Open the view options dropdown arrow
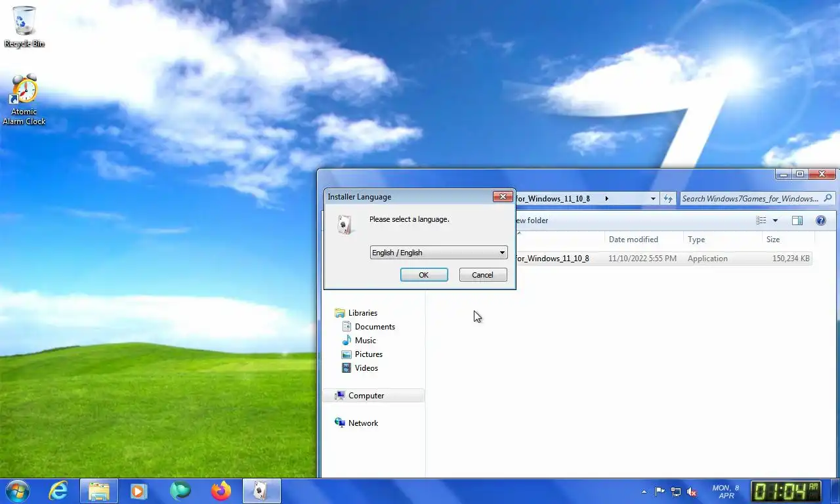Viewport: 840px width, 504px height. [775, 220]
